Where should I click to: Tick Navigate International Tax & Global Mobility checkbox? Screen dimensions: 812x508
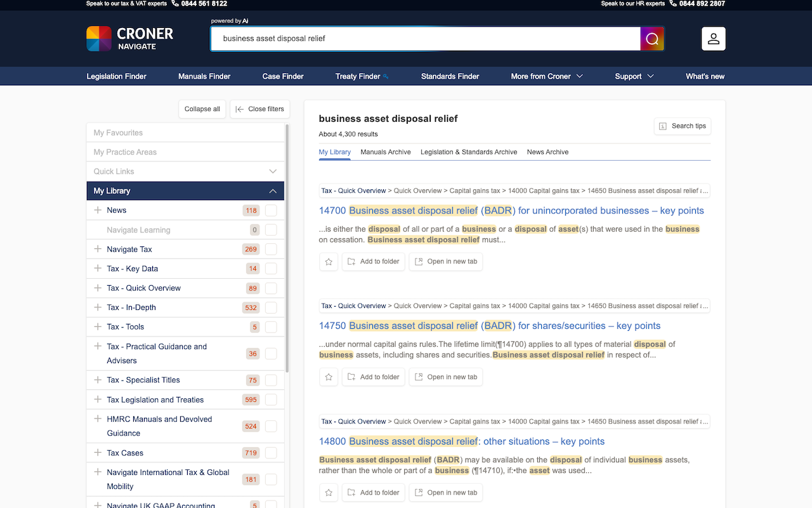tap(271, 479)
